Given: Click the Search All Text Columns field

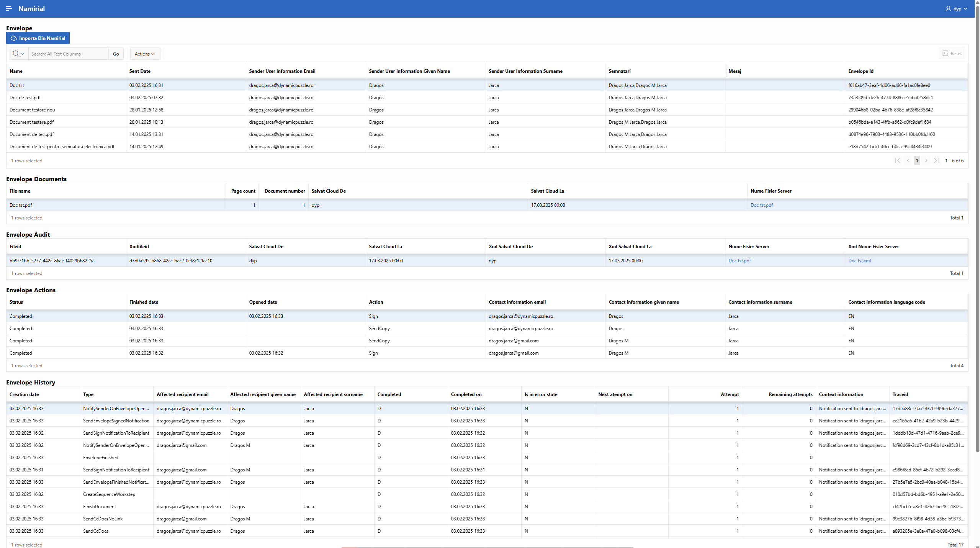Looking at the screenshot, I should (x=68, y=54).
